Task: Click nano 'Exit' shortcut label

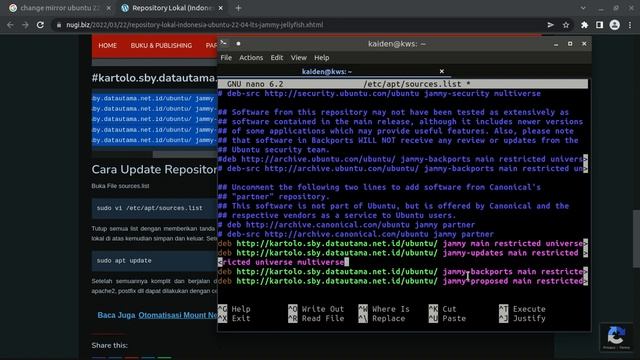Action: tap(241, 318)
